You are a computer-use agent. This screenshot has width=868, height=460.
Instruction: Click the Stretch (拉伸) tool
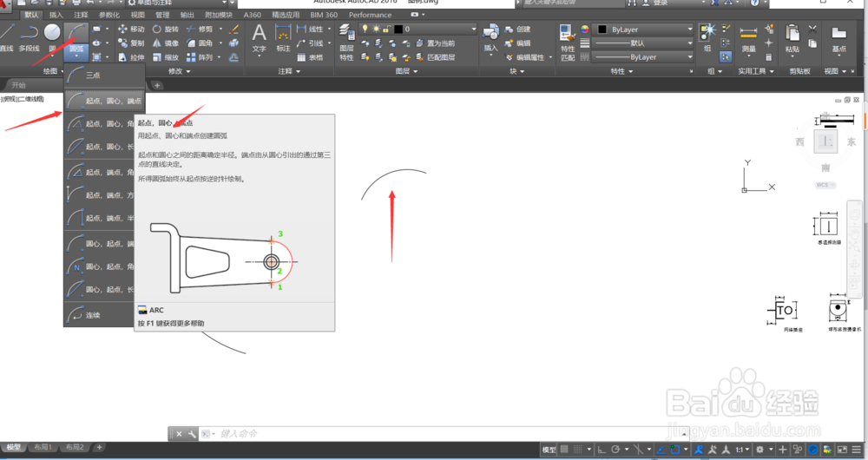pos(131,57)
